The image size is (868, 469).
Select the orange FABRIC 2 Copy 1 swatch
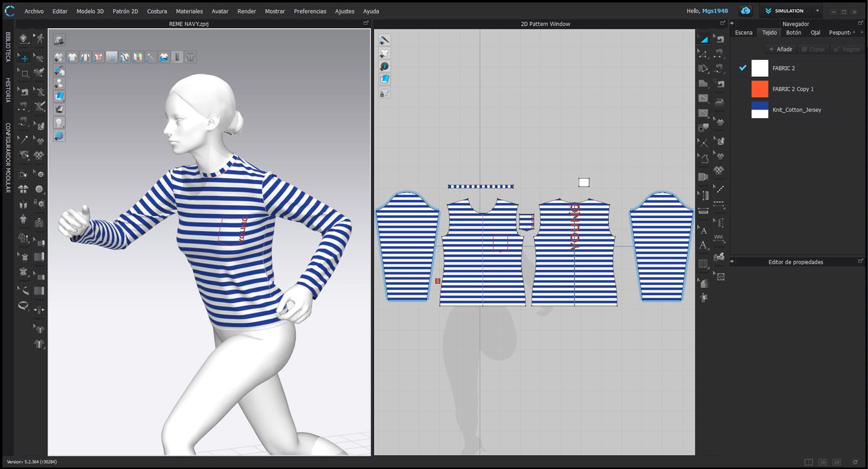point(760,89)
